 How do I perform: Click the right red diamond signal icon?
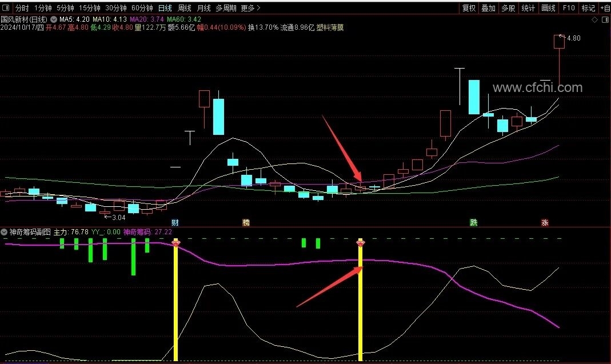(361, 243)
